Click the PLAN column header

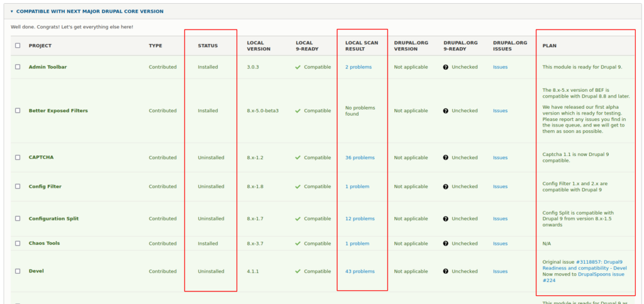550,45
